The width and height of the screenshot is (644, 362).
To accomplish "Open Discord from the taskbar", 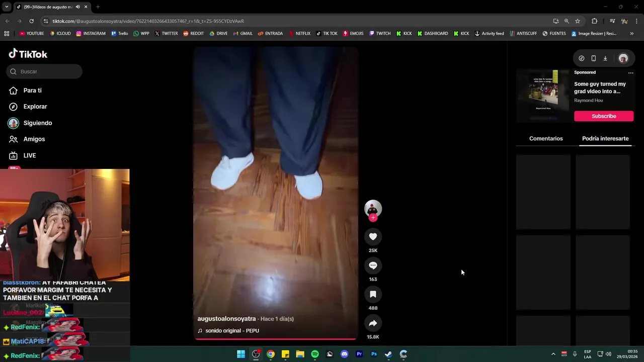I will point(344,354).
